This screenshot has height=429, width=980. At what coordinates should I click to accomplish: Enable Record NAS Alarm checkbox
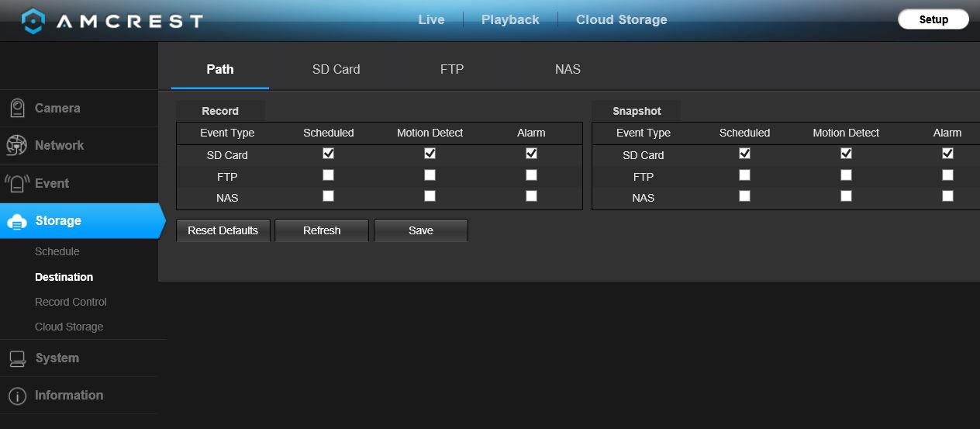531,196
